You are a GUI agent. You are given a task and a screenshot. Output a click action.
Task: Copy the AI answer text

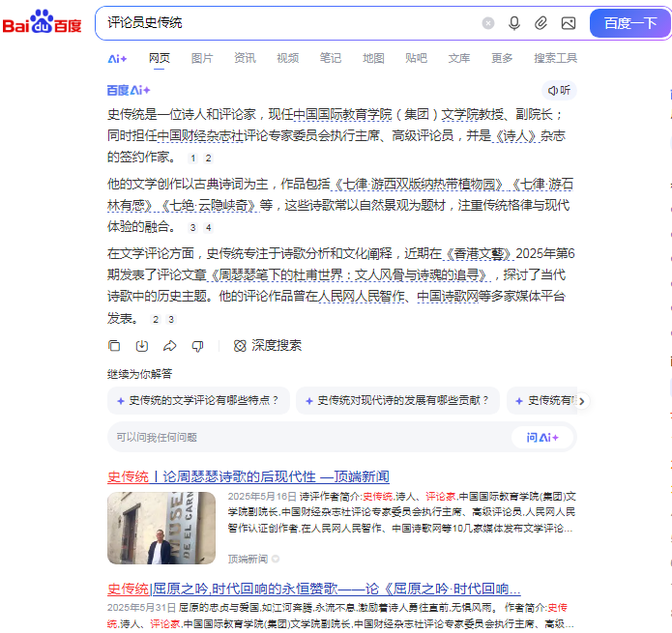coord(114,346)
